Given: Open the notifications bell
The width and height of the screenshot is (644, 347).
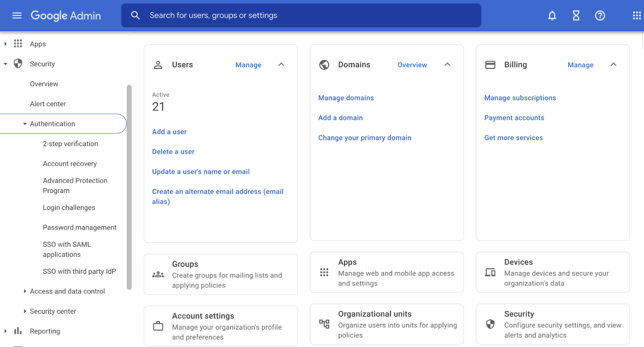Looking at the screenshot, I should click(552, 16).
